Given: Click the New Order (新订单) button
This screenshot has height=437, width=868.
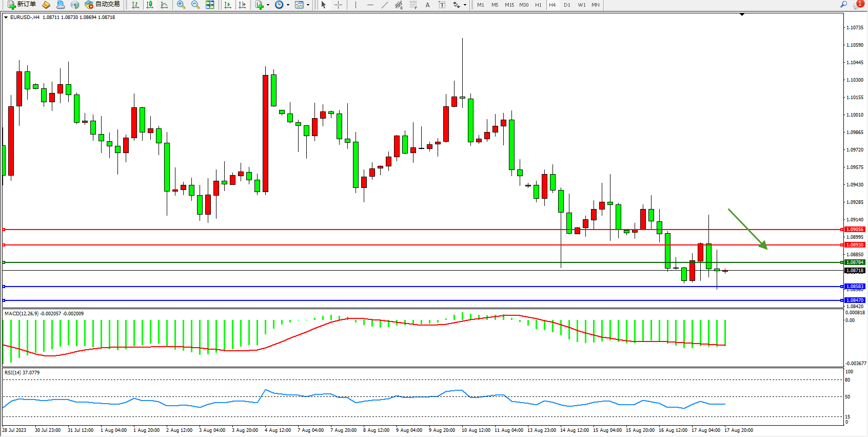Looking at the screenshot, I should (22, 5).
